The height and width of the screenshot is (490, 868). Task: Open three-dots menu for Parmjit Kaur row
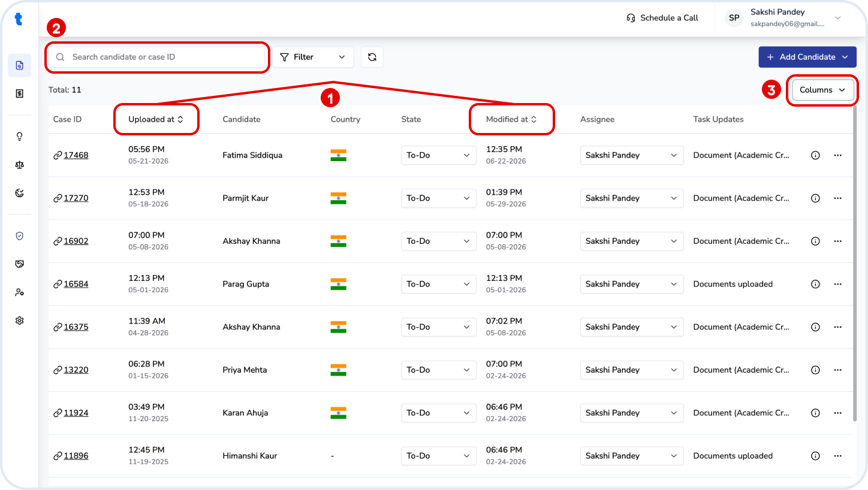(838, 198)
